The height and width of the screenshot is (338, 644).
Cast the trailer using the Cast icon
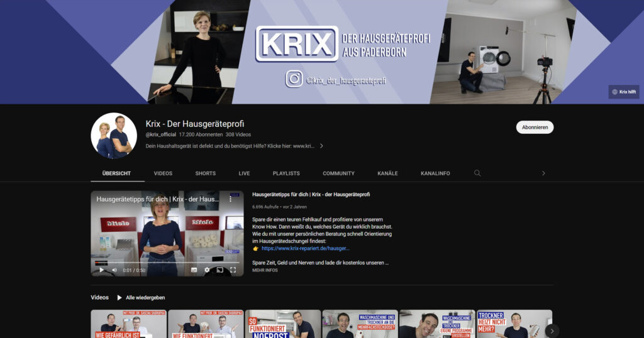[220, 270]
